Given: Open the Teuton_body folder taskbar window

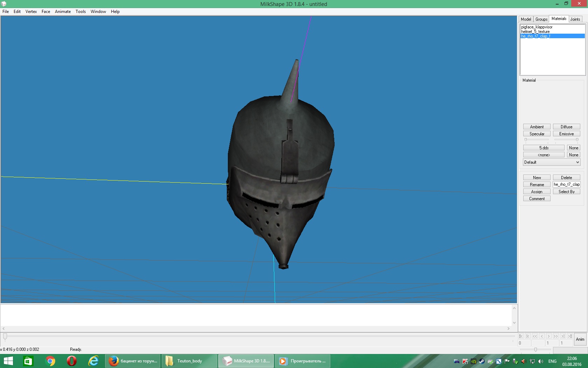Looking at the screenshot, I should pyautogui.click(x=189, y=361).
